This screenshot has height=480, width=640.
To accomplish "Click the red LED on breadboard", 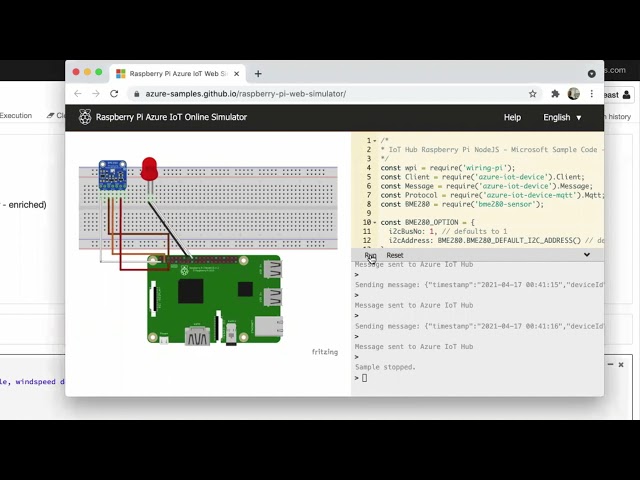I will point(149,169).
